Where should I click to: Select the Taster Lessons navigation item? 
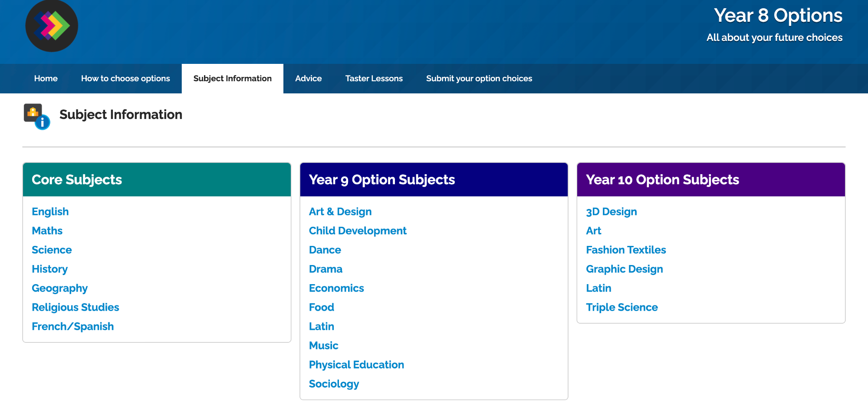[374, 78]
